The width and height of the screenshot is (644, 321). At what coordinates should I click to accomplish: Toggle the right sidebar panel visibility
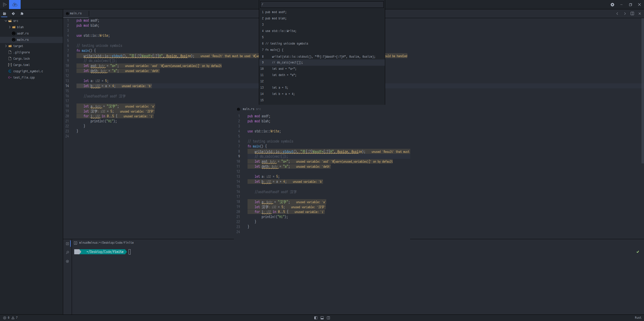pos(328,318)
